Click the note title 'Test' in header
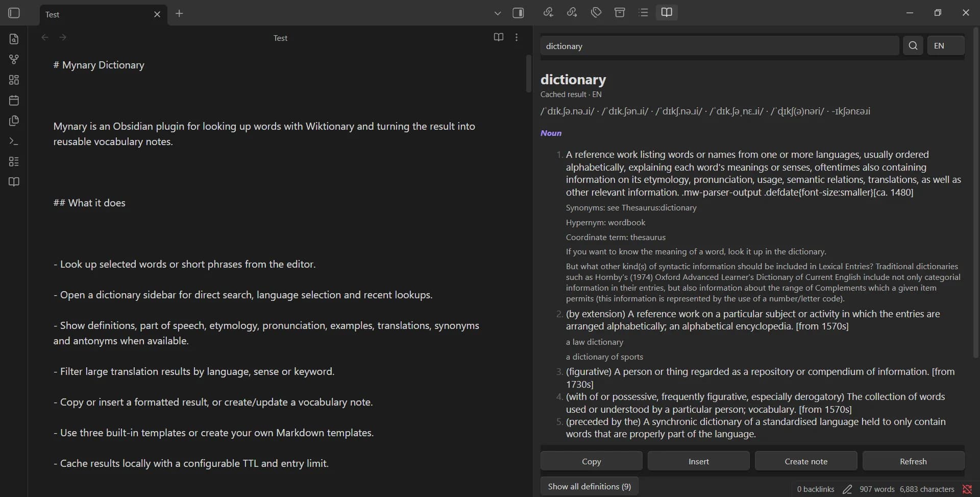Image resolution: width=980 pixels, height=497 pixels. [x=280, y=38]
